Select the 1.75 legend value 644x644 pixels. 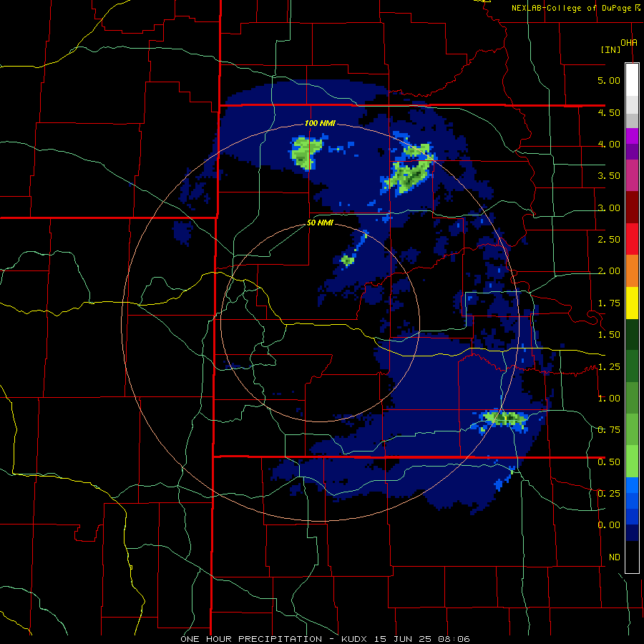(609, 303)
